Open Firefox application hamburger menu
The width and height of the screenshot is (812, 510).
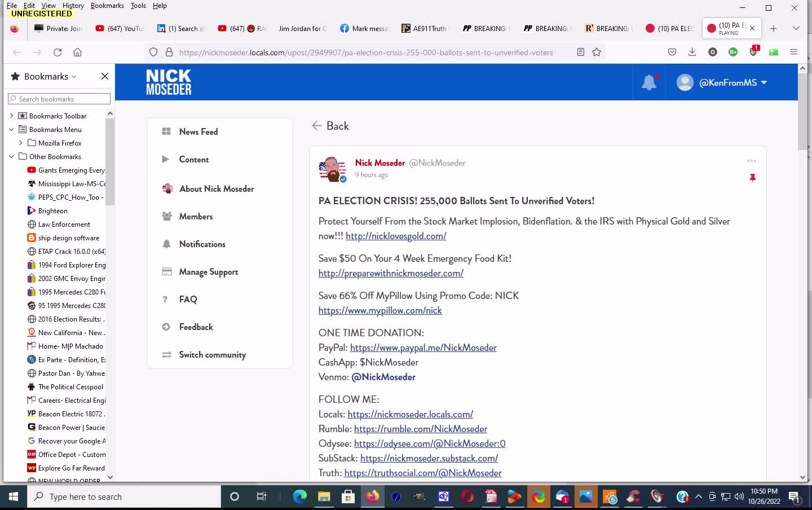tap(794, 52)
